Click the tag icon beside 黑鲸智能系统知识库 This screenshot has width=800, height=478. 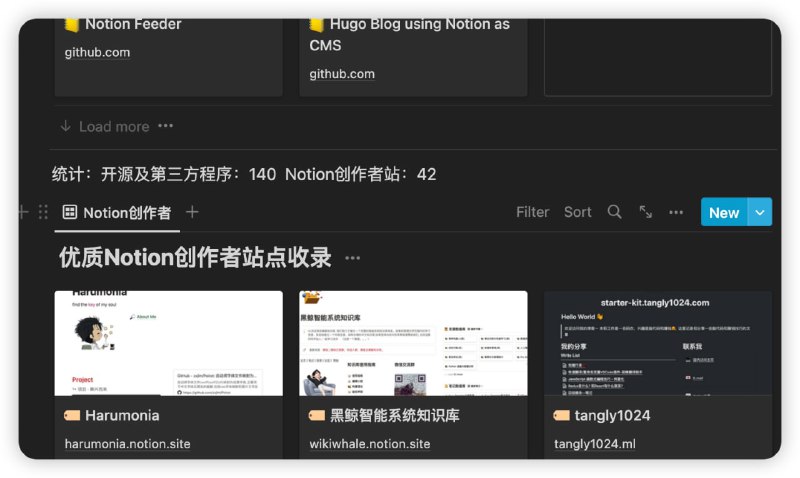click(x=317, y=416)
